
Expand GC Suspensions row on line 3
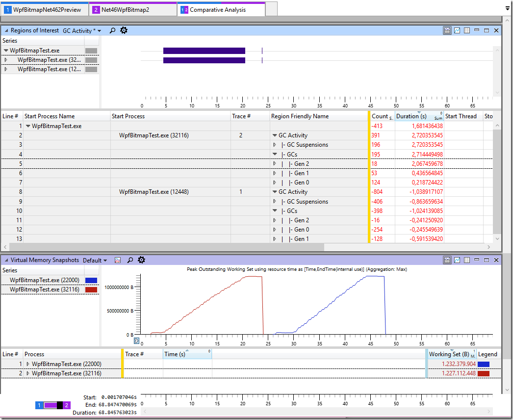tap(275, 145)
